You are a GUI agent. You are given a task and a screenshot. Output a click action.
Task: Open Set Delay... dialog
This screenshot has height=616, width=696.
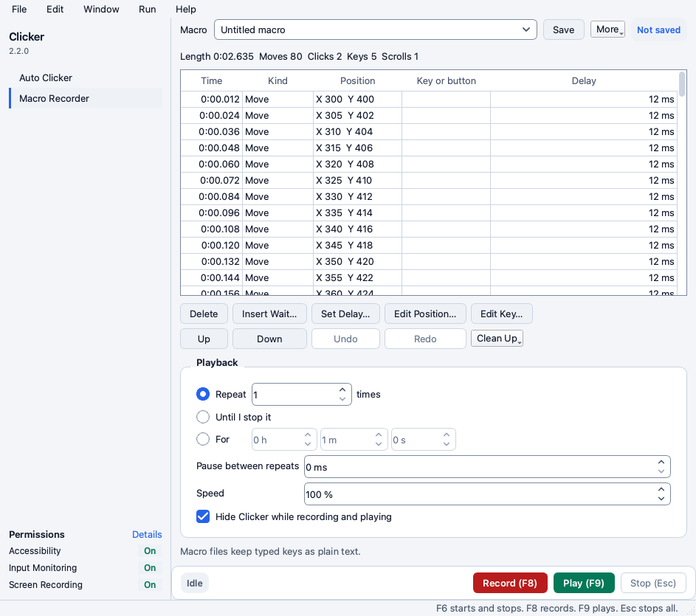click(x=345, y=314)
